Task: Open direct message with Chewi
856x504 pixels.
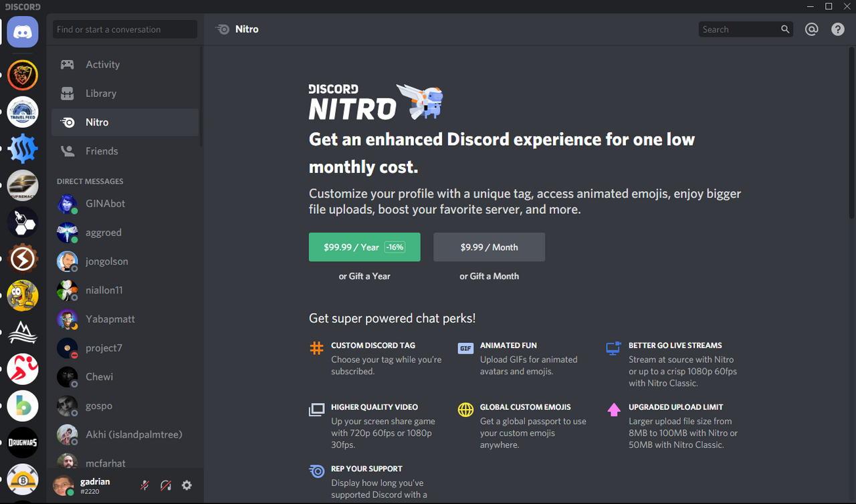Action: [125, 377]
